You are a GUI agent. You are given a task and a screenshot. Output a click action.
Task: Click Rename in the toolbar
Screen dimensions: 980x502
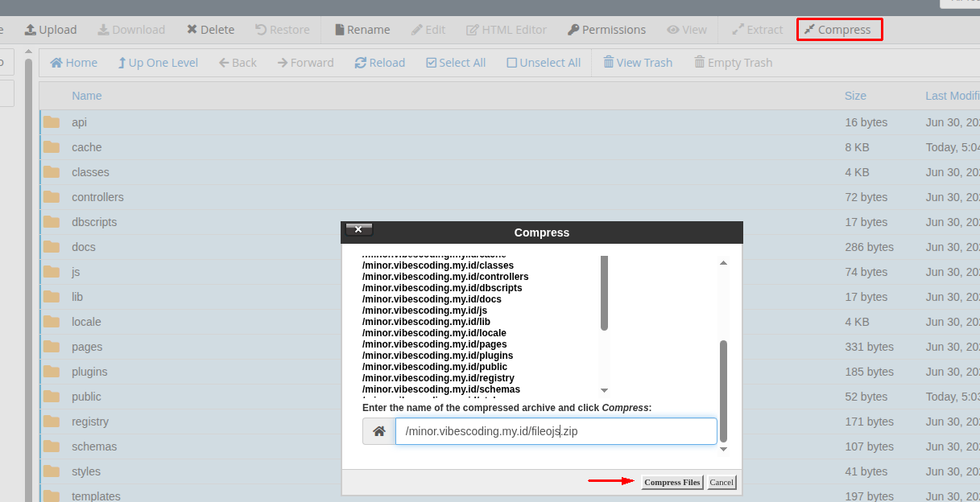[x=362, y=30]
